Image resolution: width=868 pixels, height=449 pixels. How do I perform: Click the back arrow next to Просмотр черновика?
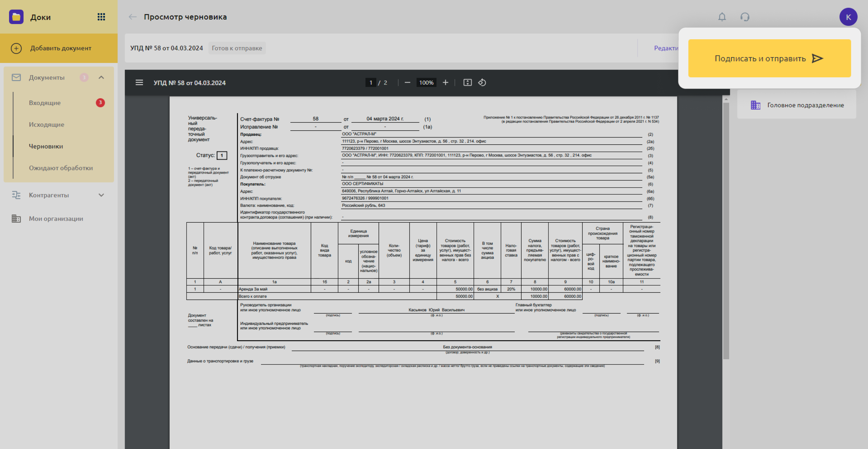133,17
